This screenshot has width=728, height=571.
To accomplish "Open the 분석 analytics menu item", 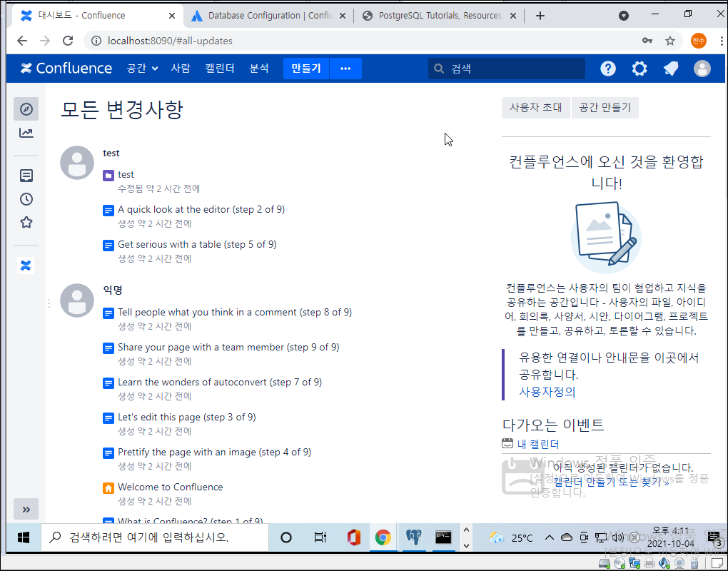I will point(259,69).
